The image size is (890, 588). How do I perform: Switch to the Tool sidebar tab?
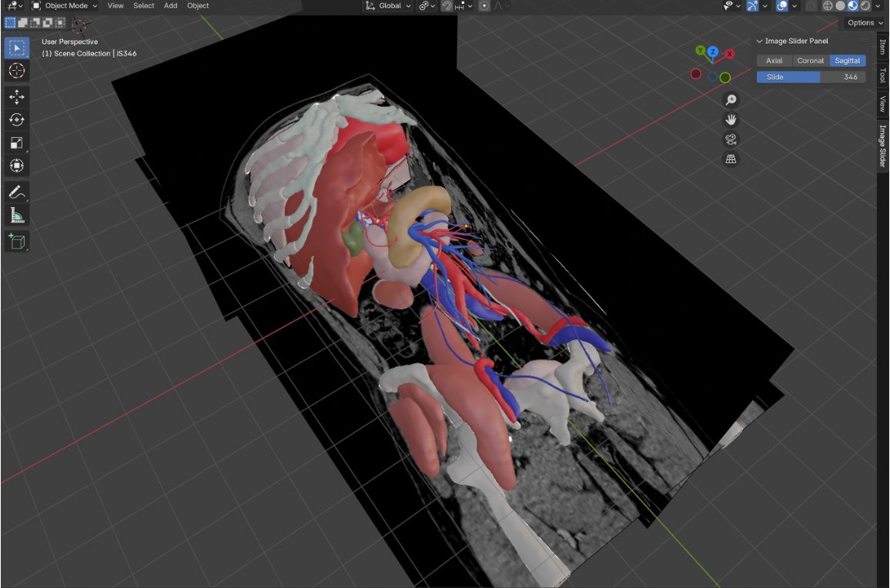click(881, 76)
